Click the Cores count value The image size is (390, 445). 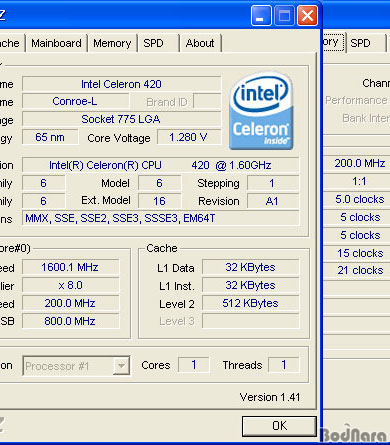point(194,365)
